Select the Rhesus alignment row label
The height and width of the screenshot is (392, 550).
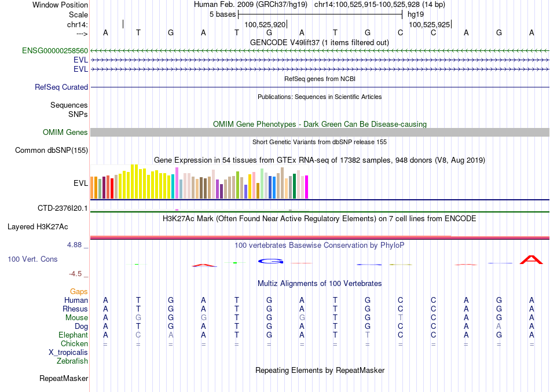tap(75, 309)
